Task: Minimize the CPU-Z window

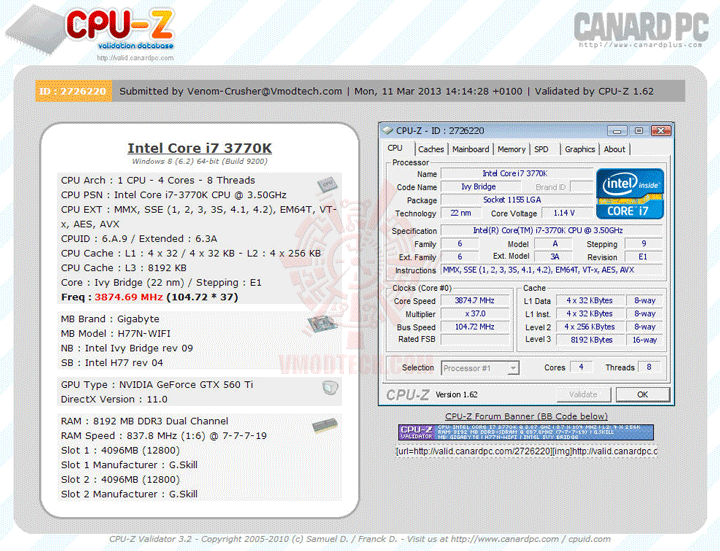Action: [x=617, y=131]
